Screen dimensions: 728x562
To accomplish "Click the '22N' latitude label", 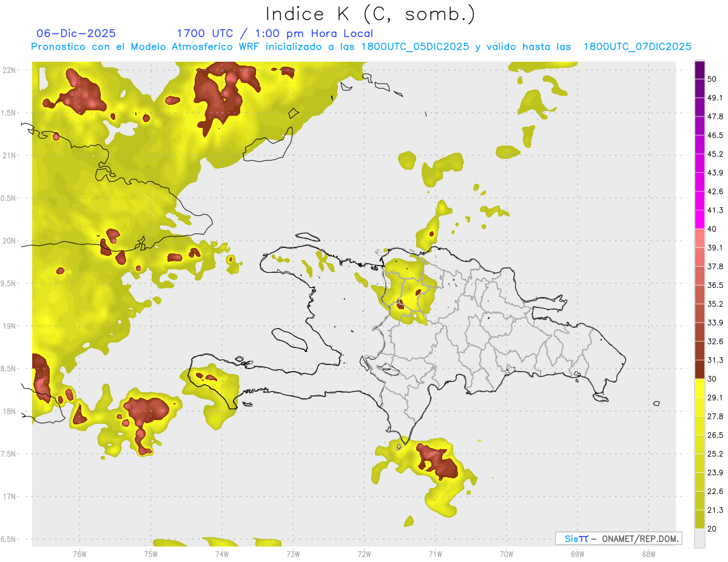I will (x=10, y=70).
